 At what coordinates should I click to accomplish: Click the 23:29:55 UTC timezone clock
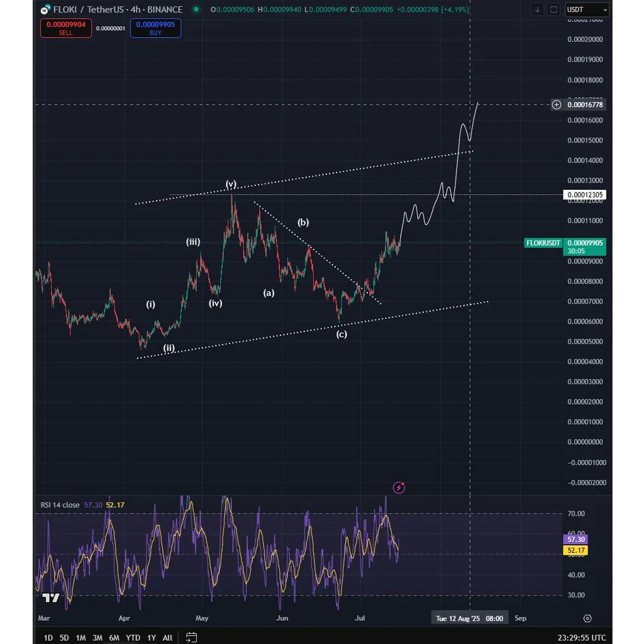[581, 638]
